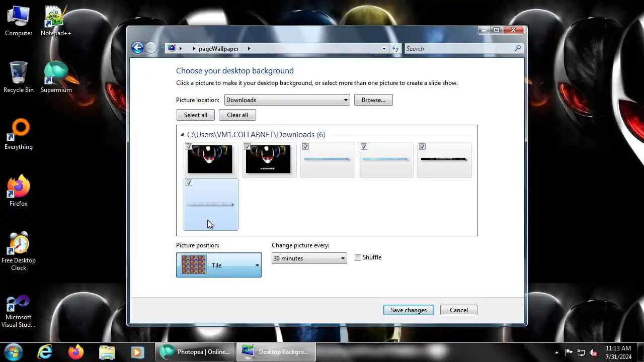The height and width of the screenshot is (362, 644).
Task: Open Windows Explorer folder on taskbar
Action: pos(107,352)
